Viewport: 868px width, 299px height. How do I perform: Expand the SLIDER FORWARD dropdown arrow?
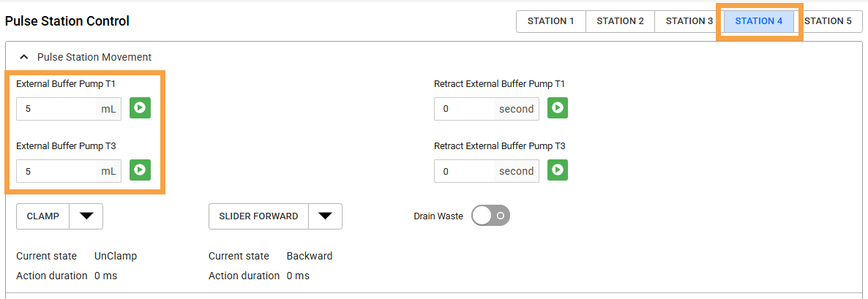(x=326, y=216)
